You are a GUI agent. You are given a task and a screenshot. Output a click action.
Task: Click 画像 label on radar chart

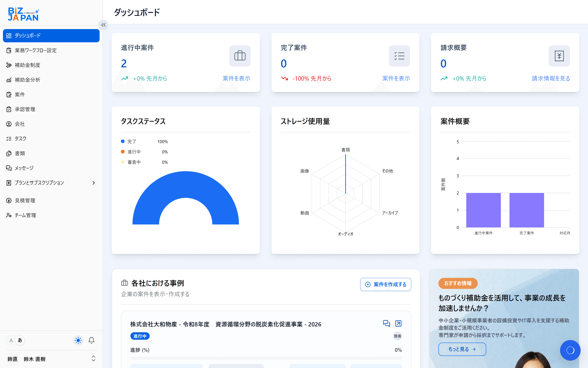(305, 171)
